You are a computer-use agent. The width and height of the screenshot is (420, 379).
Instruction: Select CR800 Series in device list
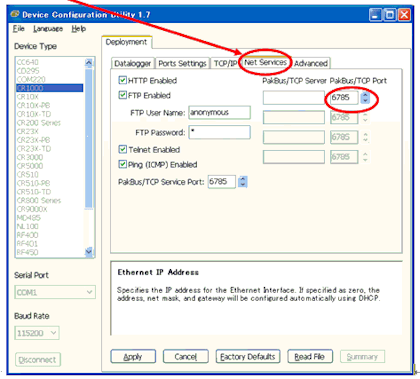[39, 201]
